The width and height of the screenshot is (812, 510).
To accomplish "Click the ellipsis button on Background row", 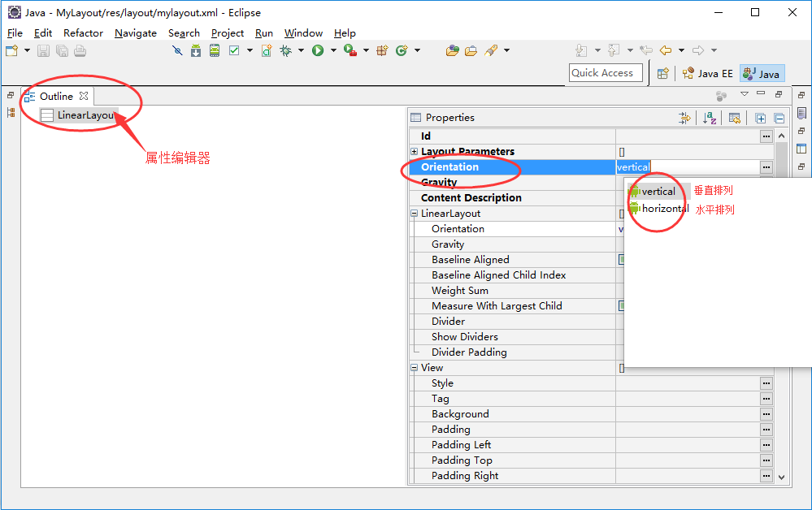I will click(766, 414).
